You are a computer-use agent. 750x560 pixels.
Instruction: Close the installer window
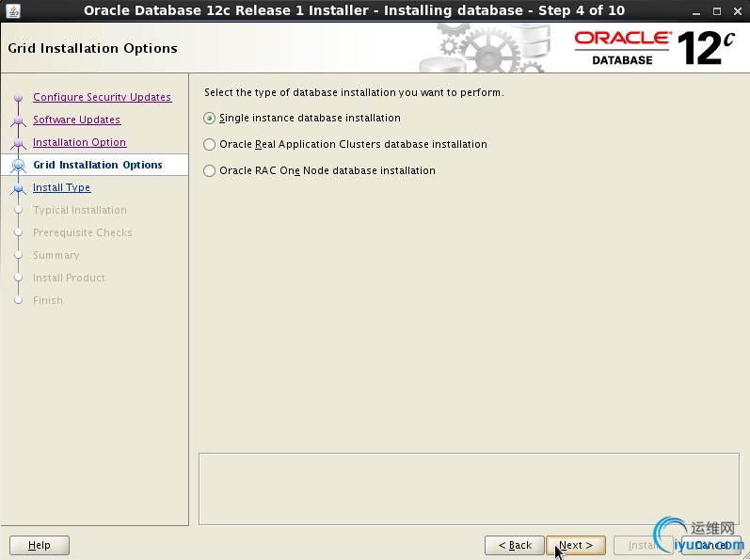pyautogui.click(x=738, y=11)
